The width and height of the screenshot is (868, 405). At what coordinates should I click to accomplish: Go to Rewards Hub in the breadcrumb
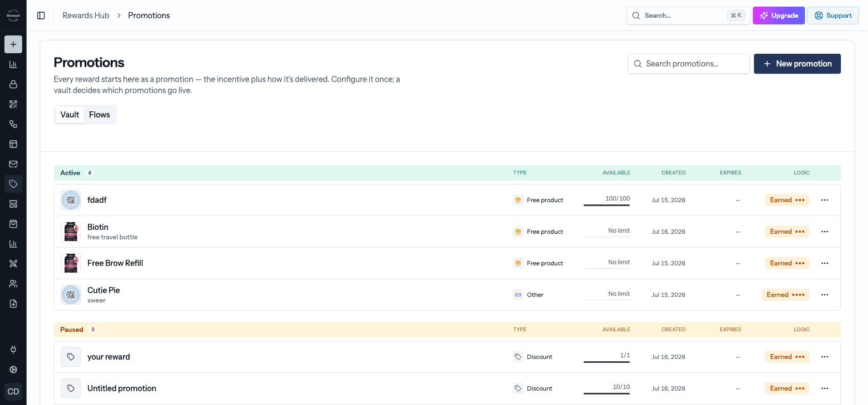[86, 16]
